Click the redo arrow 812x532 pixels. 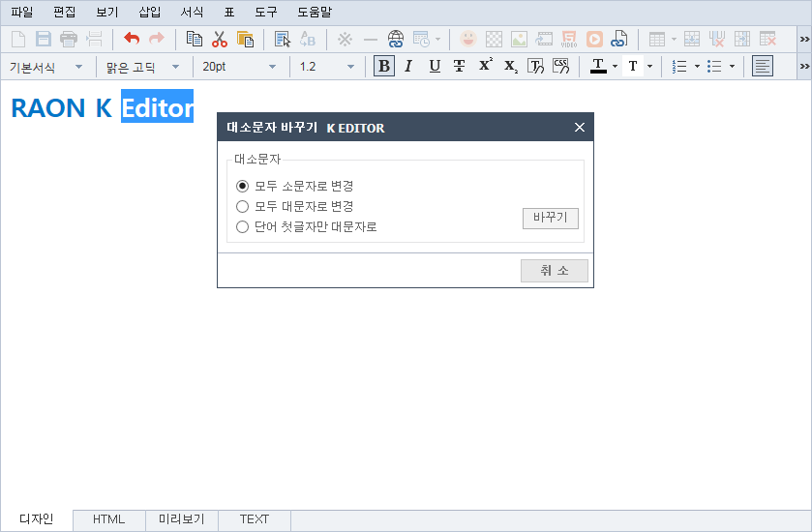coord(157,39)
